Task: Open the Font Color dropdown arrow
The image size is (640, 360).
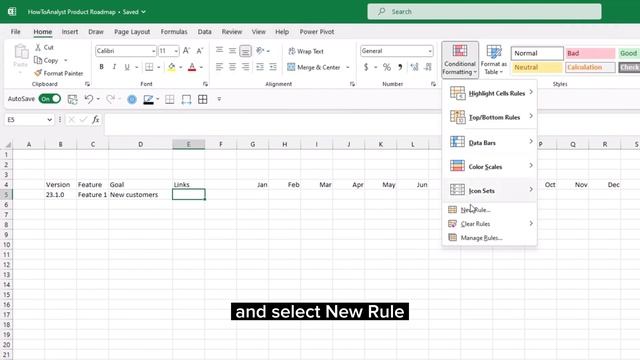Action: 201,67
